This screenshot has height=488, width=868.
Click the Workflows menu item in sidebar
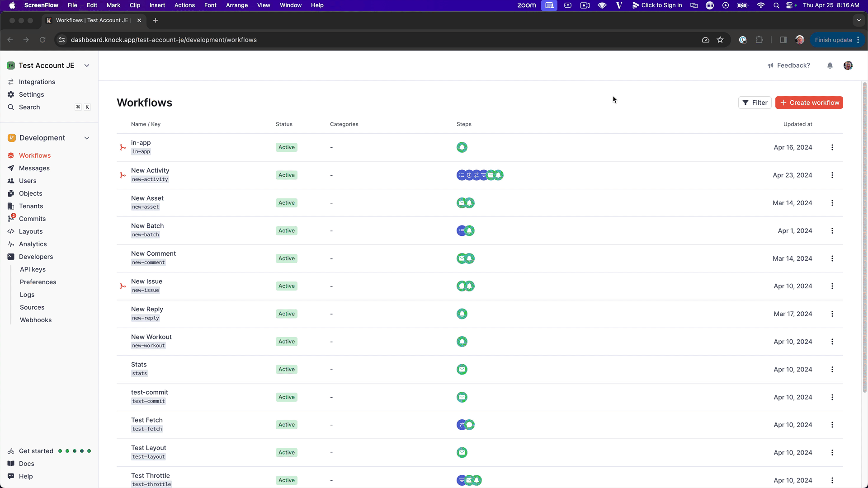point(34,155)
